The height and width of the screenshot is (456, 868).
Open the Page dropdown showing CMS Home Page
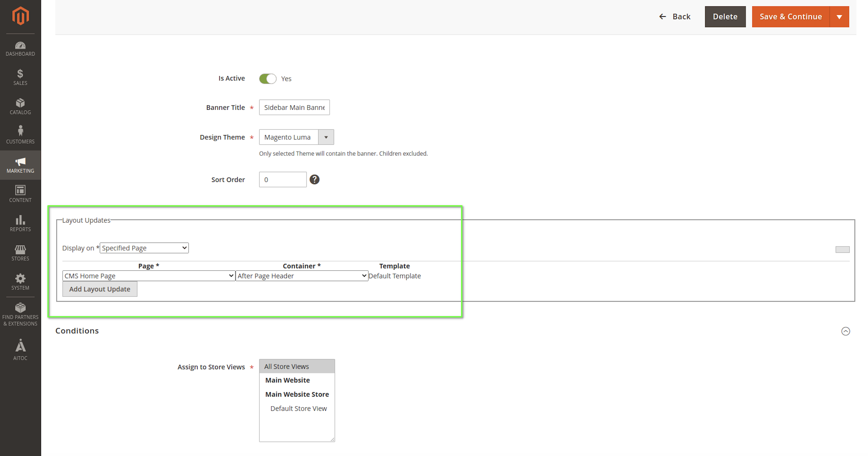pyautogui.click(x=148, y=276)
